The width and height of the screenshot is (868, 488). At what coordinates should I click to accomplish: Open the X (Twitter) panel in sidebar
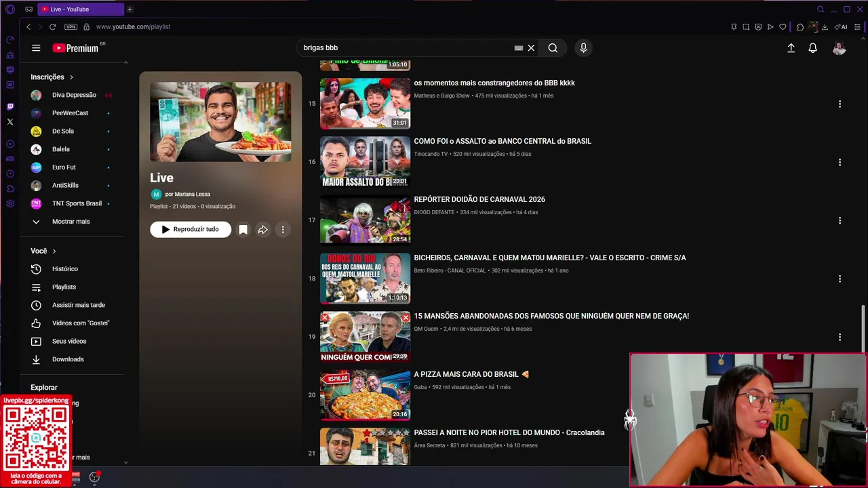pos(10,122)
